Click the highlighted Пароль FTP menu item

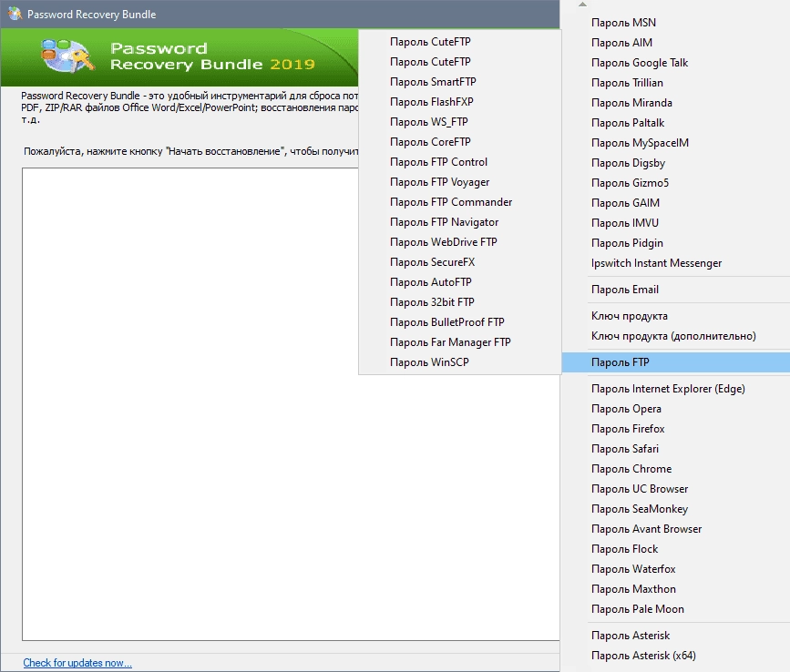(x=675, y=362)
